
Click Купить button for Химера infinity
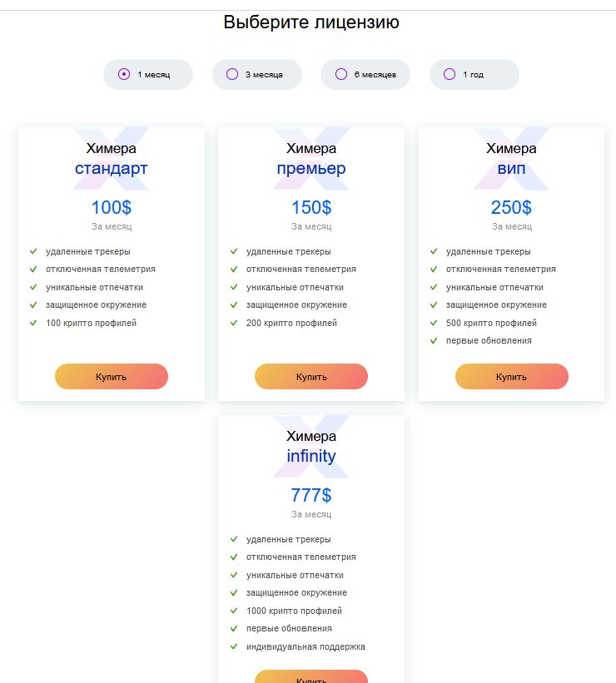click(x=311, y=677)
